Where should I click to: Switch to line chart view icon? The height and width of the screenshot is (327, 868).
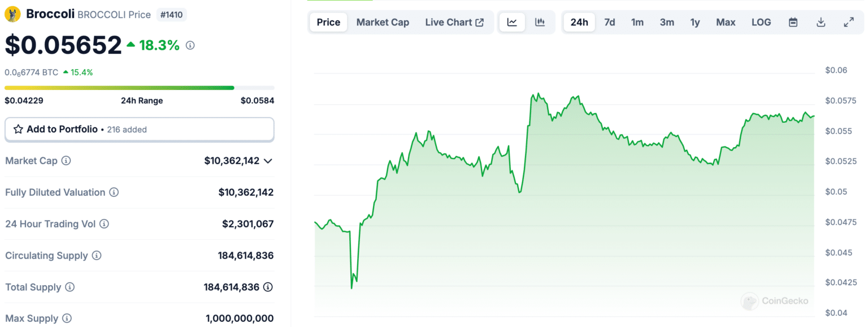coord(512,22)
